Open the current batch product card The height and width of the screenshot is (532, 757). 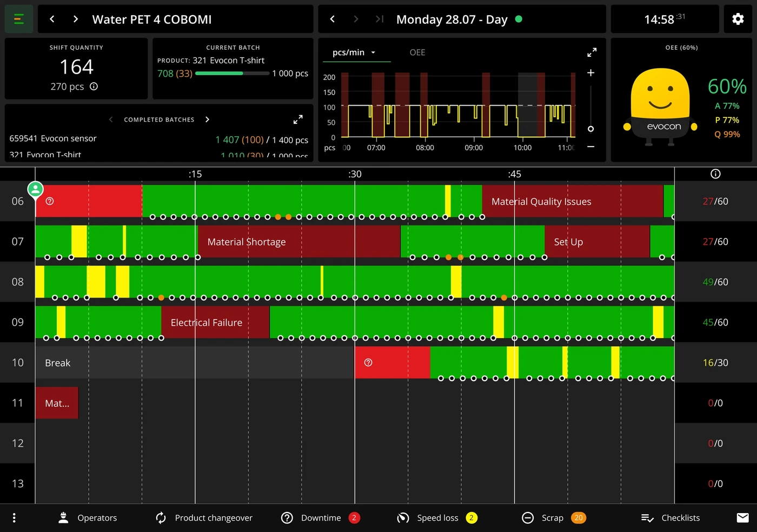pyautogui.click(x=233, y=69)
